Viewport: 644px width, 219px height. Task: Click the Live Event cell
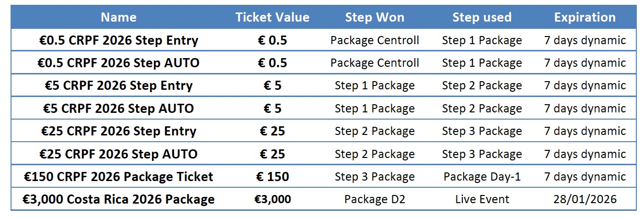[481, 199]
